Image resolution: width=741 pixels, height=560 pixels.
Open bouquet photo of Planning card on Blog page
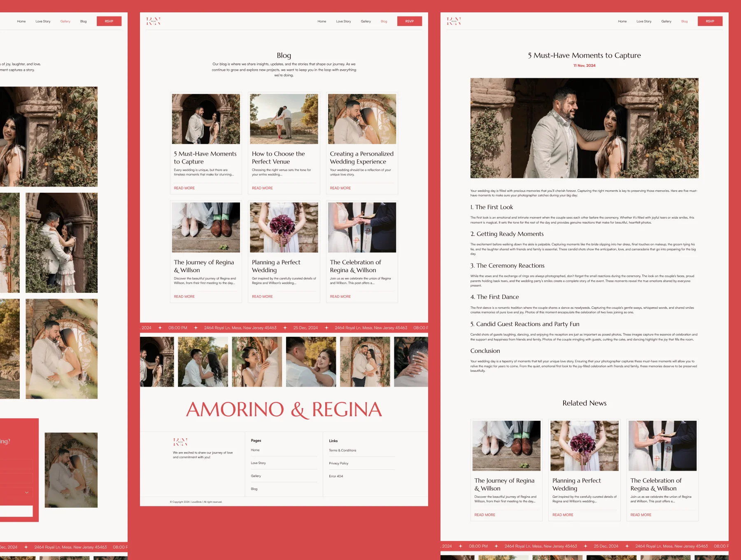click(x=284, y=227)
